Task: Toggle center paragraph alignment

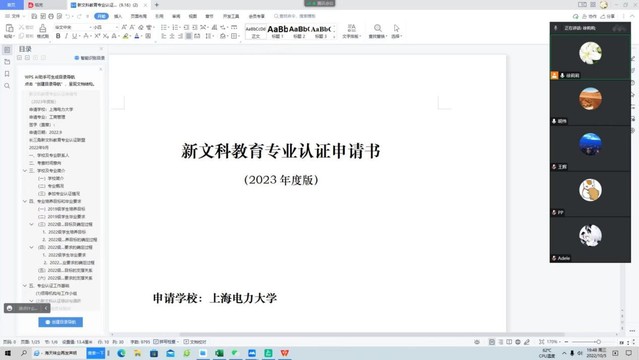Action: [x=172, y=36]
